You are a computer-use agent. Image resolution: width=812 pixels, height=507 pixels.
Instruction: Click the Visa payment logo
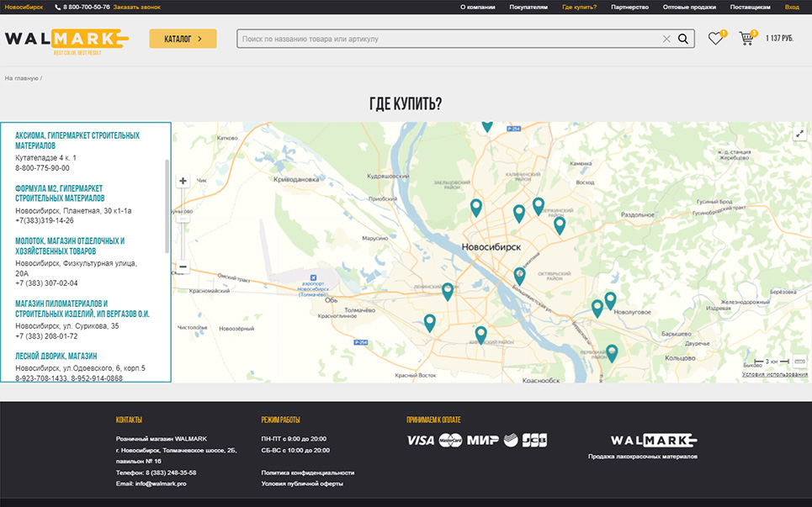(421, 441)
